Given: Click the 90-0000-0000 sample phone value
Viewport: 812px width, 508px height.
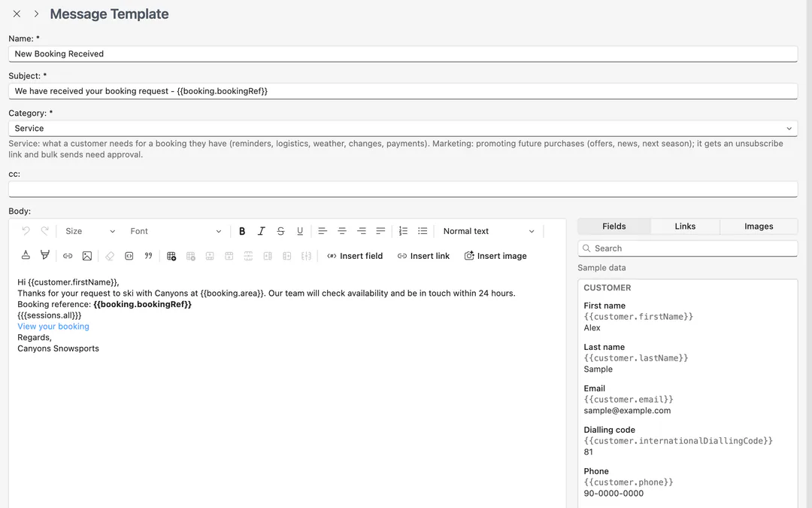Looking at the screenshot, I should coord(614,494).
